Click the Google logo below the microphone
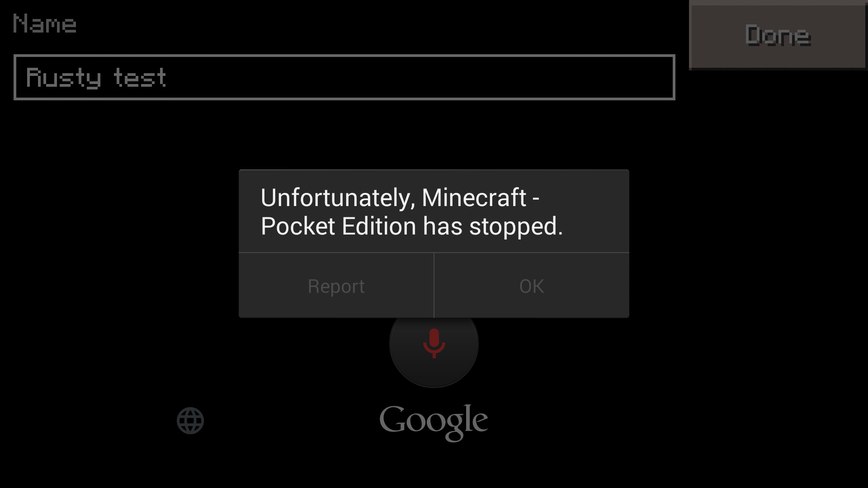Image resolution: width=868 pixels, height=488 pixels. pos(434,422)
